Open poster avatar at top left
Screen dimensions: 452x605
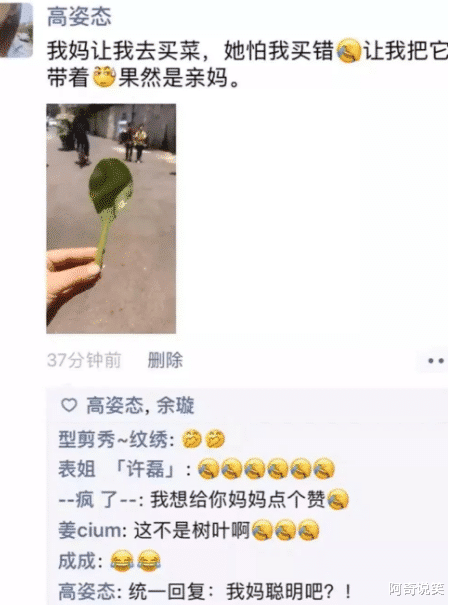16,30
